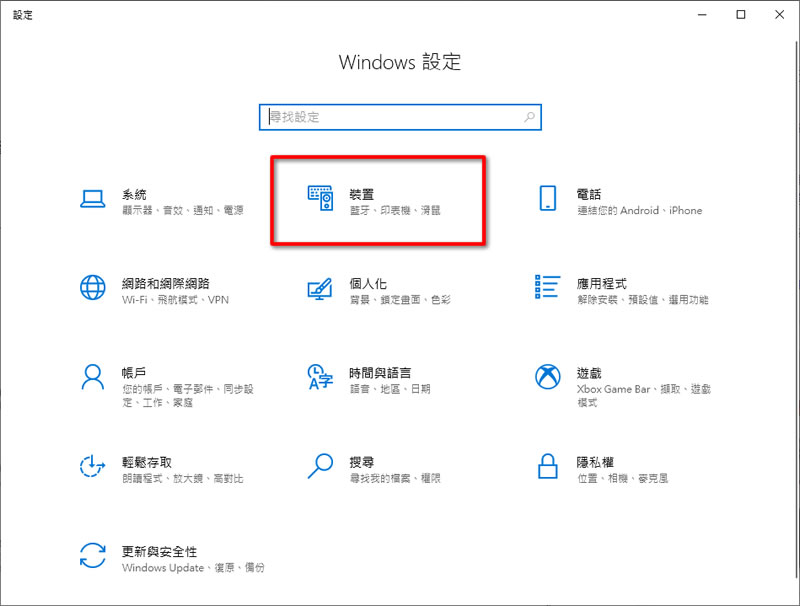Open the 電話 category title

pos(589,194)
